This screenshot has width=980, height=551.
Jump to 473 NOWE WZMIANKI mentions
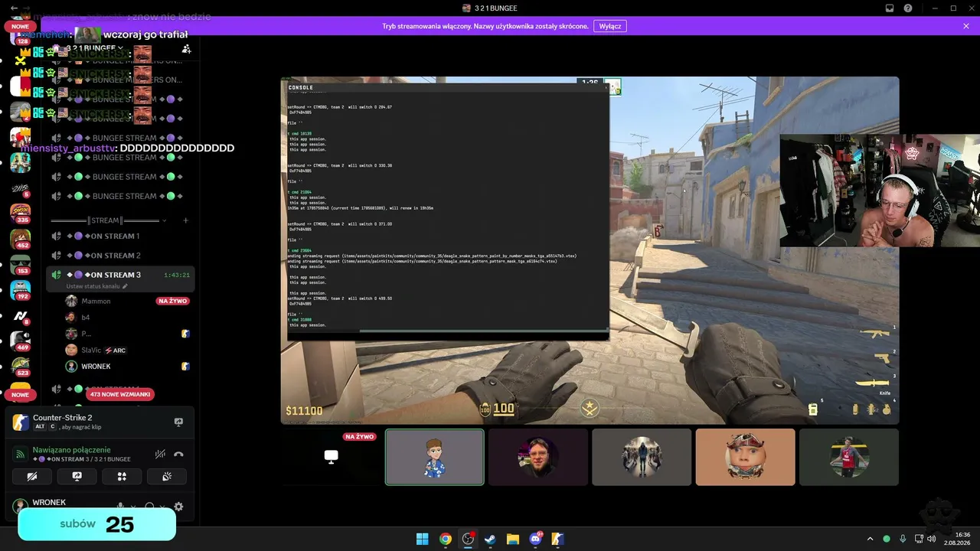(x=120, y=394)
